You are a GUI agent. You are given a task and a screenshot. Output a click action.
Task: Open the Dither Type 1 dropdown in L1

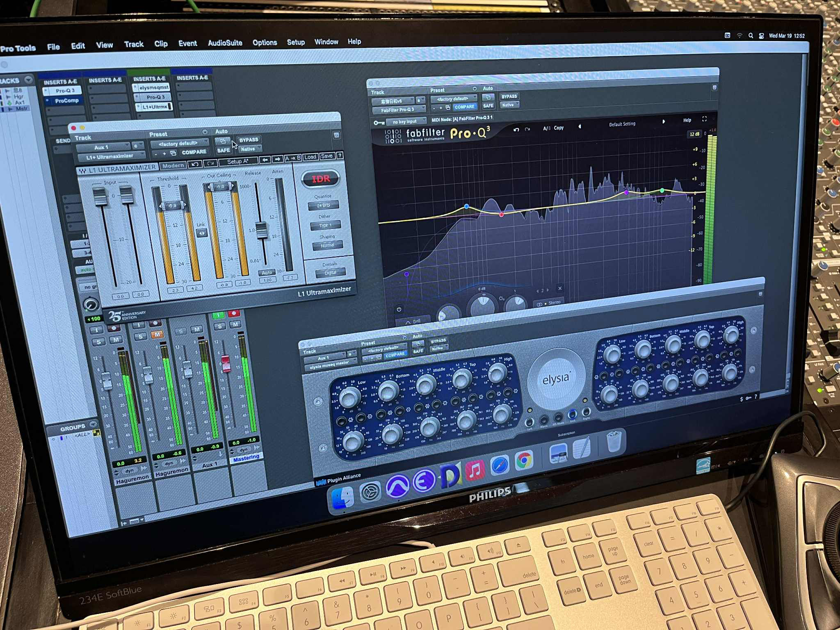(x=326, y=225)
